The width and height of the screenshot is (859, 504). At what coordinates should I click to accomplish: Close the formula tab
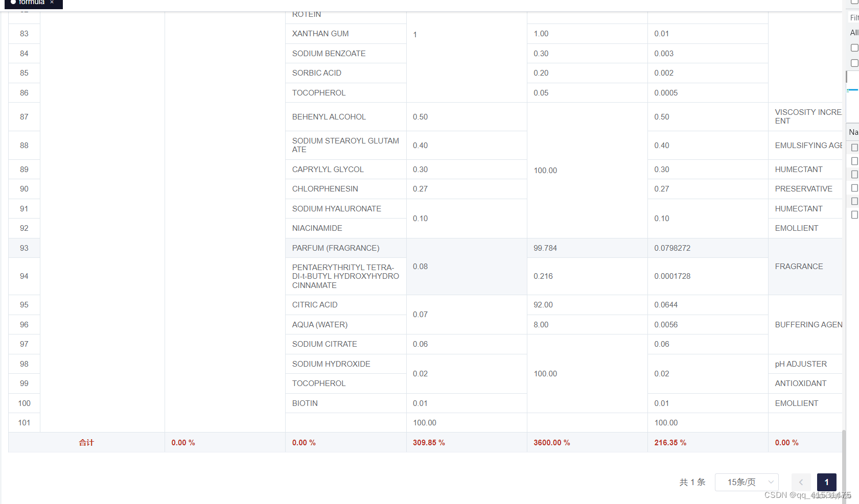(52, 3)
